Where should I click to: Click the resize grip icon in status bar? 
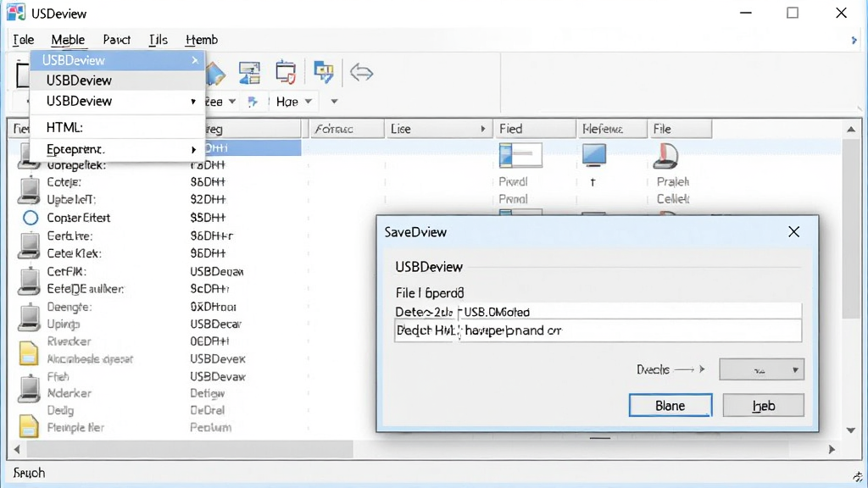(858, 477)
